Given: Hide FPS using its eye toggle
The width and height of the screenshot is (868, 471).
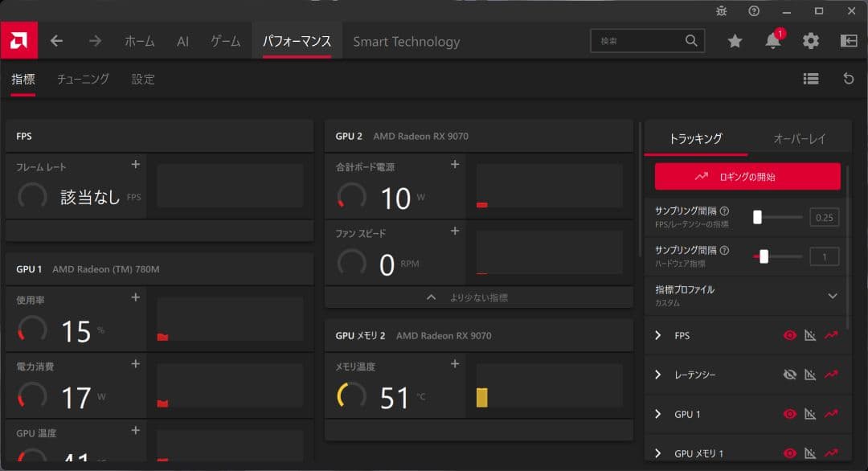Looking at the screenshot, I should (788, 335).
